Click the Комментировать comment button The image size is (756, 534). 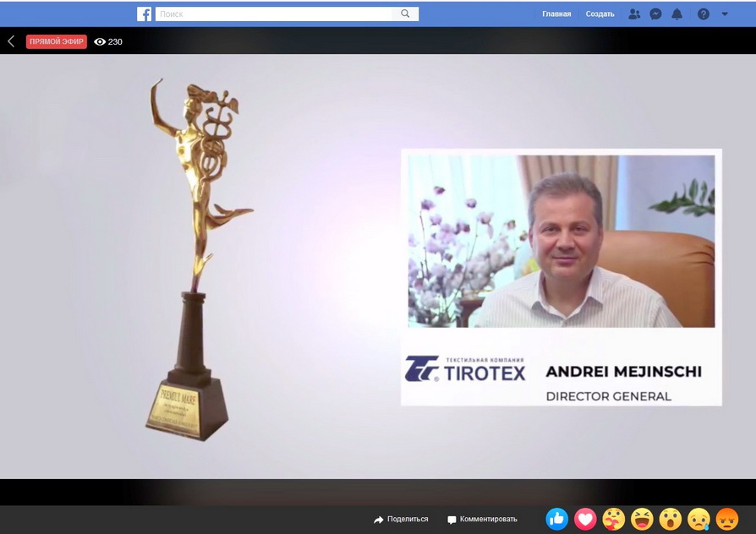482,520
